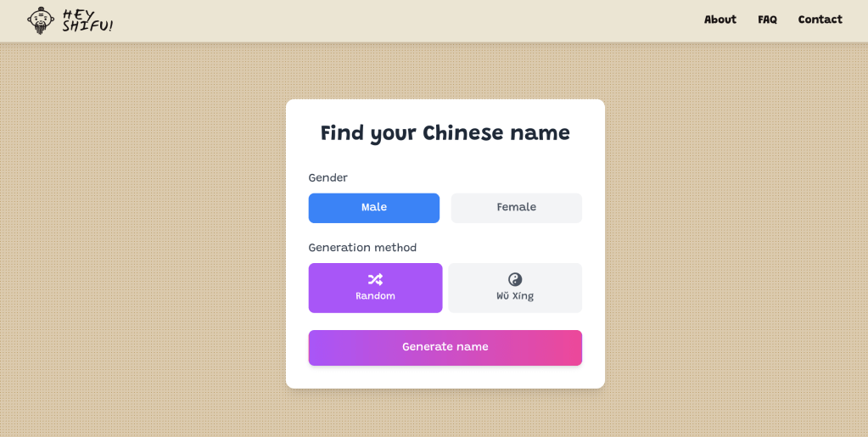The width and height of the screenshot is (868, 437).
Task: Open the HEY SHIFU! logo text link
Action: 88,20
